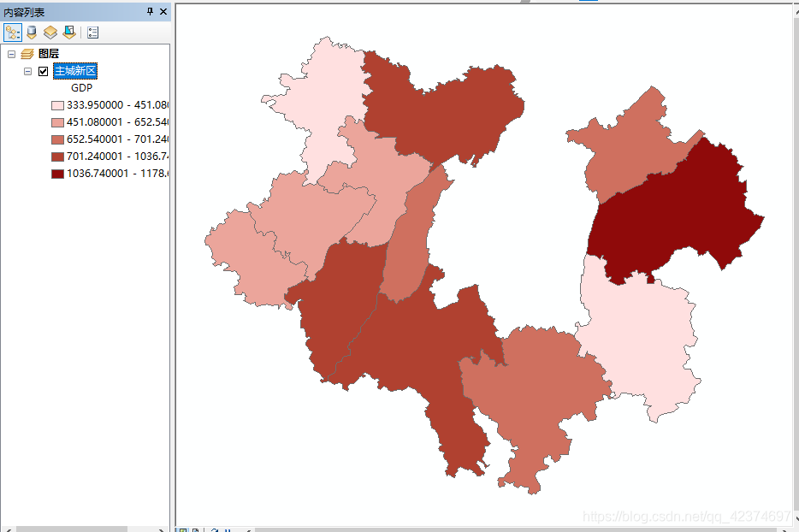Open symbol swatch for 333.950000 class

pyautogui.click(x=57, y=105)
